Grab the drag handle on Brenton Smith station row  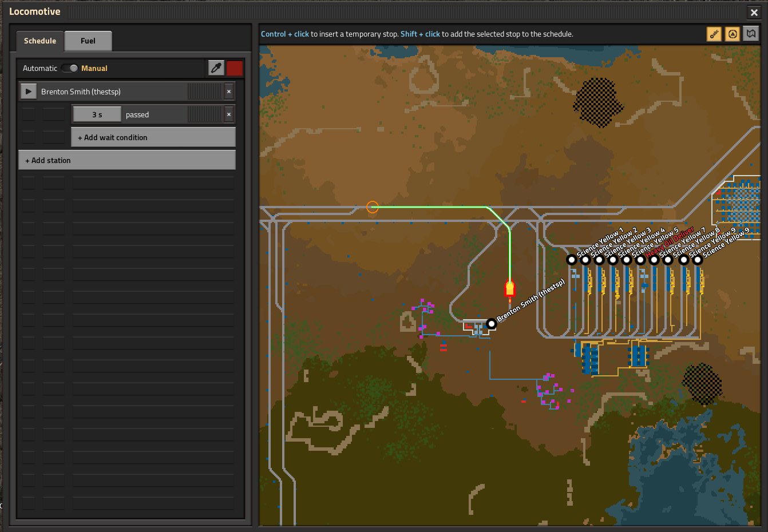click(x=204, y=92)
